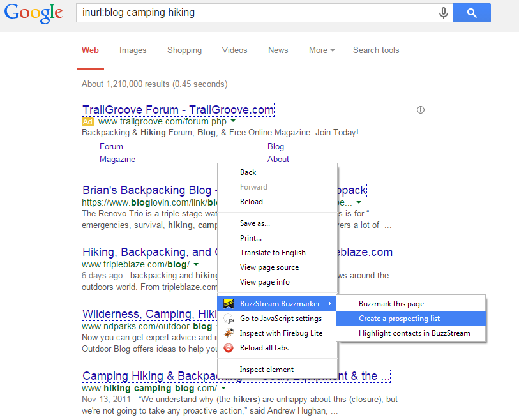Image resolution: width=519 pixels, height=420 pixels.
Task: Open dropdown arrow beside tripleblaze.com/blog URL
Action: click(x=196, y=264)
